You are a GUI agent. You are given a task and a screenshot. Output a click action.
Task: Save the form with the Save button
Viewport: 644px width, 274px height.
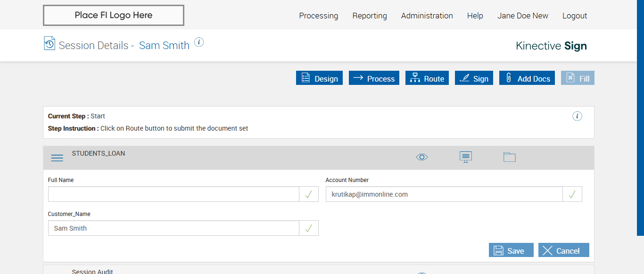pyautogui.click(x=511, y=250)
